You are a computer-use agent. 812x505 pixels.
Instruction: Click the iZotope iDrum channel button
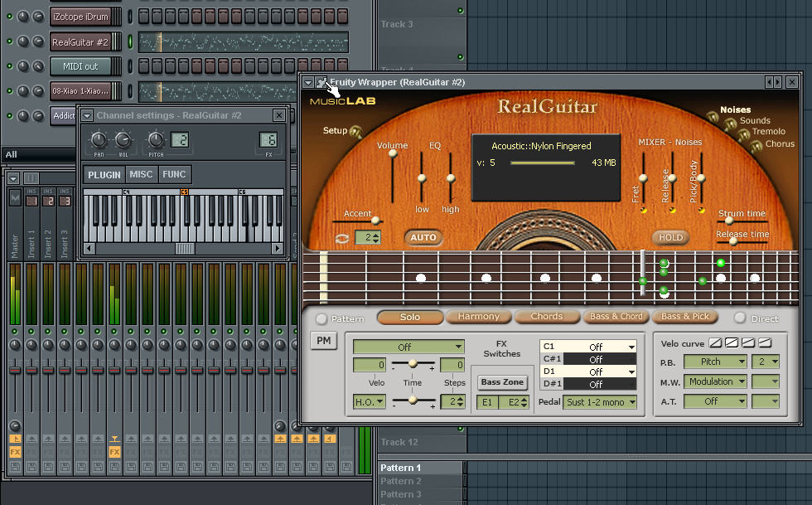81,17
